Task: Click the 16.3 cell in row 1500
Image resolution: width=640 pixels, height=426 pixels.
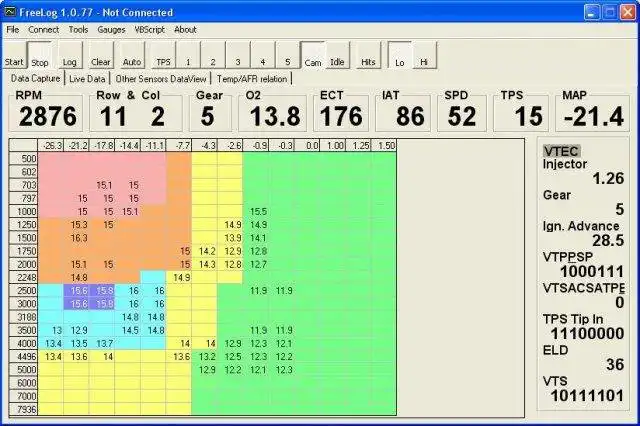Action: 76,238
